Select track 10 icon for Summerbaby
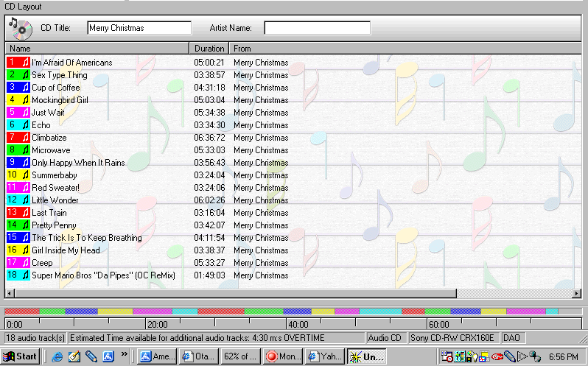The height and width of the screenshot is (366, 588). (18, 175)
